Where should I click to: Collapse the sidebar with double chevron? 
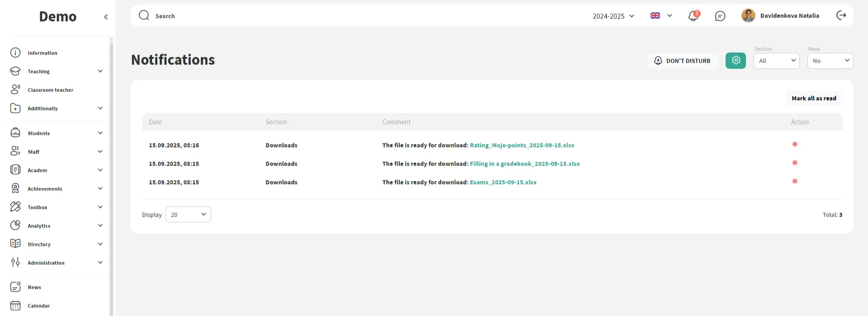(106, 17)
